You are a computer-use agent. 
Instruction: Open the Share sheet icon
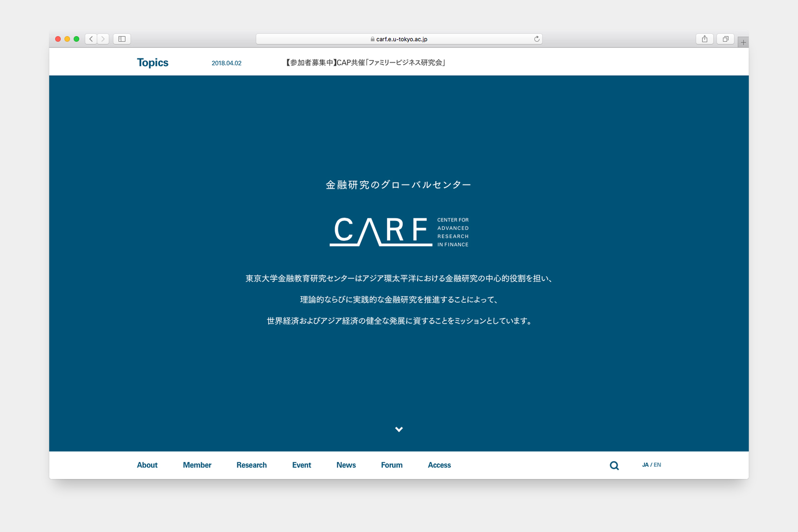click(704, 39)
